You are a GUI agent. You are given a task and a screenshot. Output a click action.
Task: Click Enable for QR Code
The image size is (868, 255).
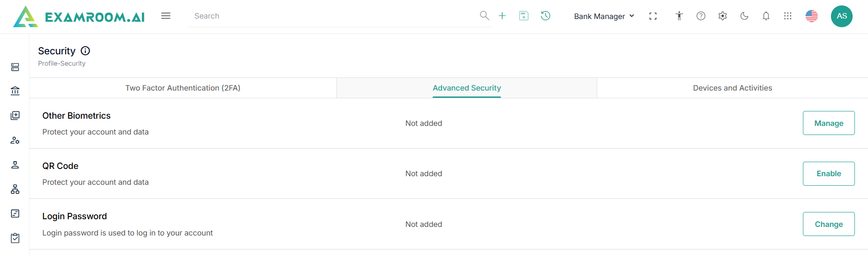coord(828,173)
